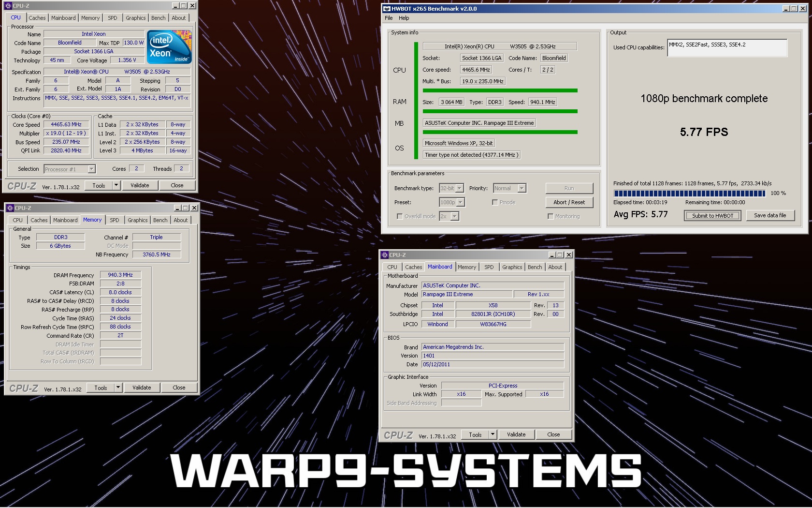Click the benchmark 100% progress bar
This screenshot has height=508, width=812.
pyautogui.click(x=689, y=193)
